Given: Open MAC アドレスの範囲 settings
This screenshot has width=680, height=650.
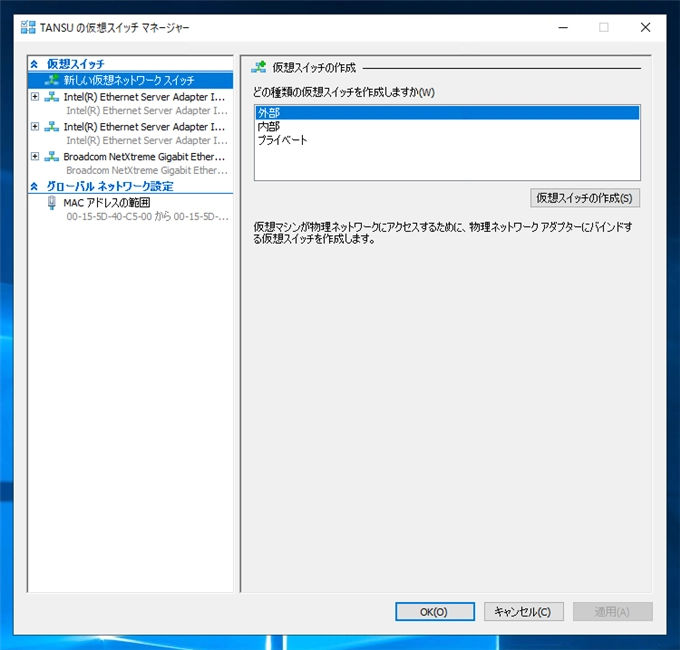Looking at the screenshot, I should click(107, 203).
